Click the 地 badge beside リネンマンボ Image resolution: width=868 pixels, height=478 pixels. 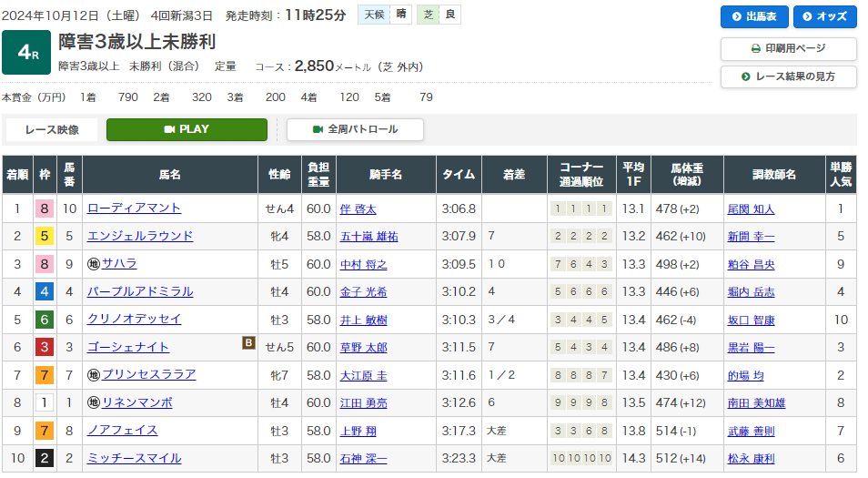click(x=93, y=402)
